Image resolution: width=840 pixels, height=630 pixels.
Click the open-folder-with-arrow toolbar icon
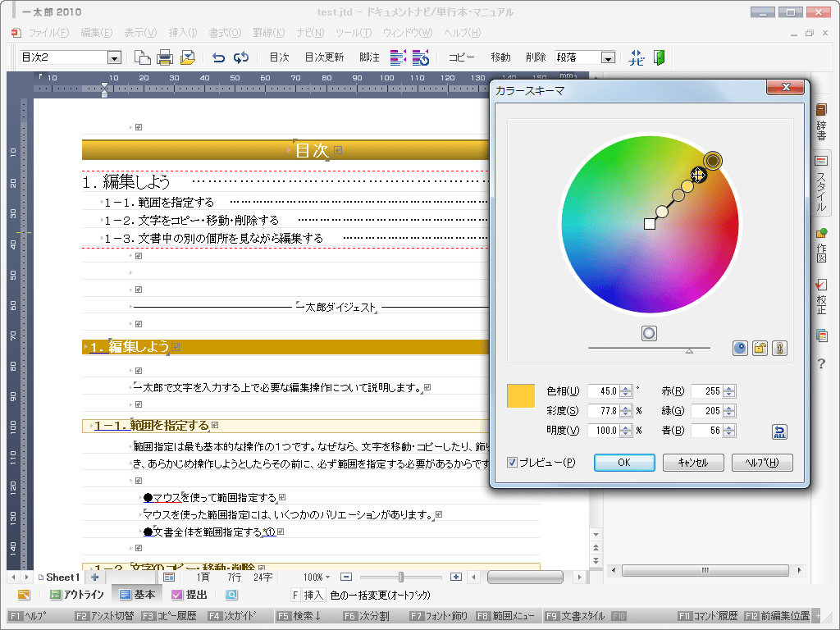tap(188, 57)
